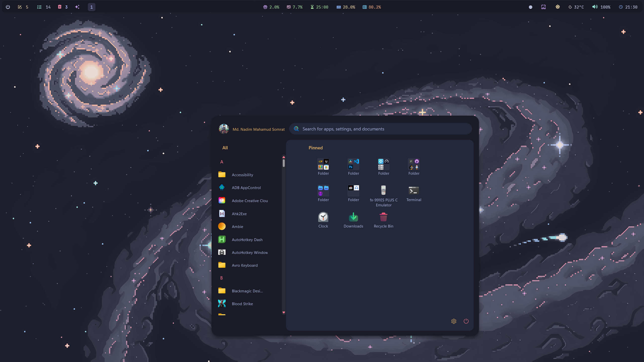Open settings via the start menu gear icon
This screenshot has width=644, height=362.
pyautogui.click(x=454, y=321)
